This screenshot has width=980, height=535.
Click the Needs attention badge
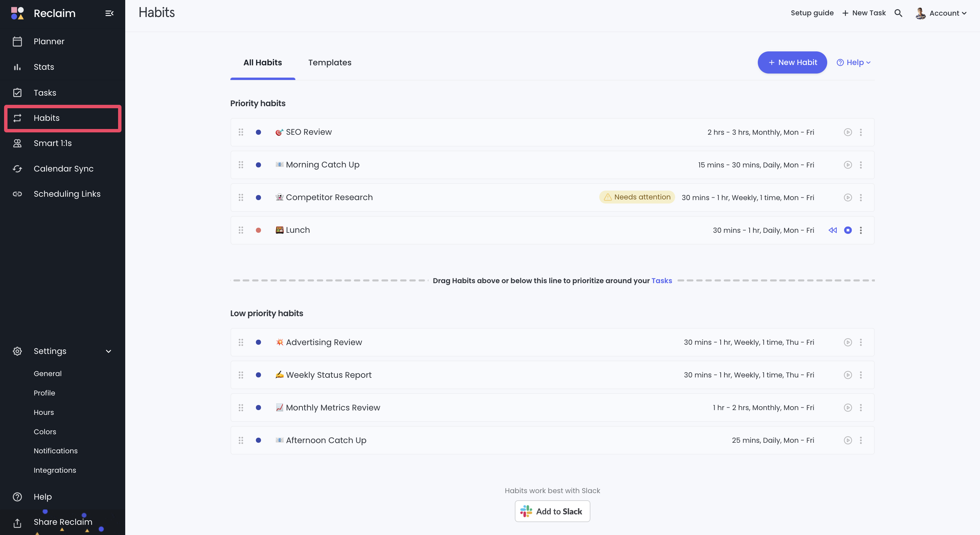637,197
